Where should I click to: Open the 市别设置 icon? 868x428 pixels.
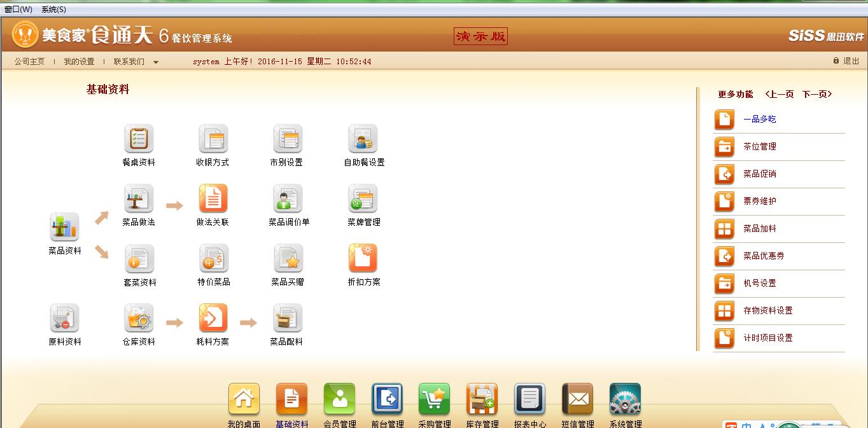click(x=288, y=139)
